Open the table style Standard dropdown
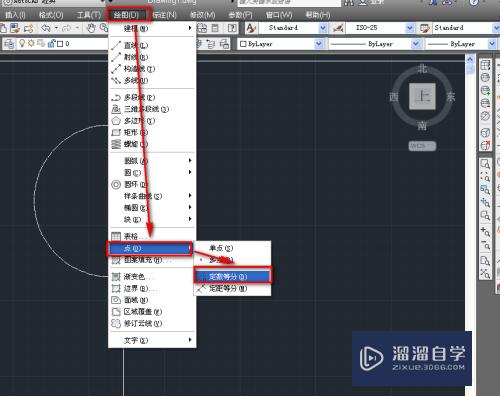Screen dimensions: 500x396 496,28
